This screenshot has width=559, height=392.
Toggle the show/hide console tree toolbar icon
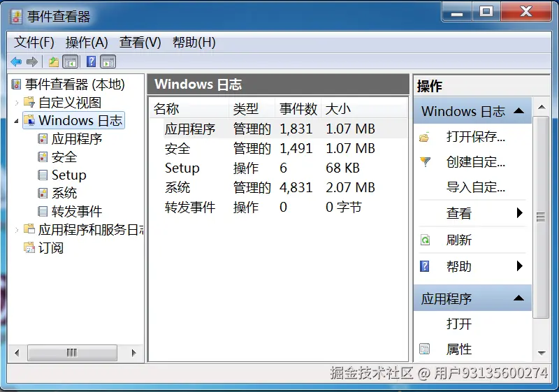coord(71,62)
